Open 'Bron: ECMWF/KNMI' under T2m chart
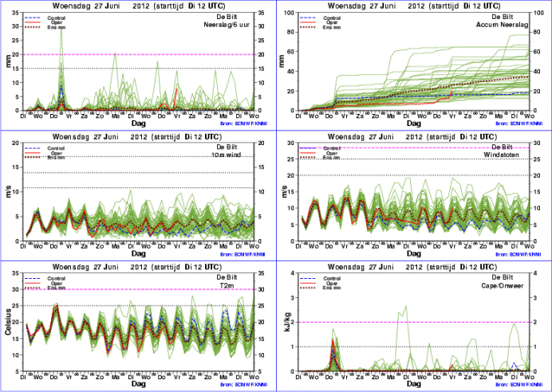Image resolution: width=552 pixels, height=392 pixels. [x=242, y=385]
